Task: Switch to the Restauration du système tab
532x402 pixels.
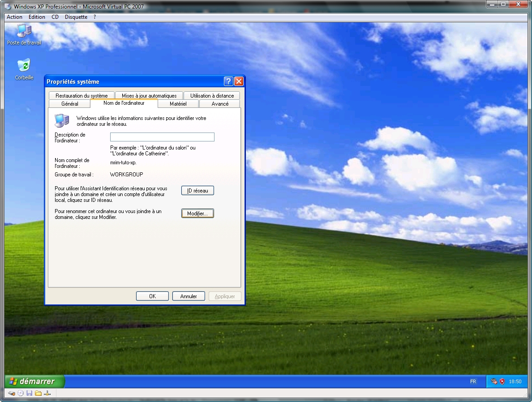Action: 82,96
